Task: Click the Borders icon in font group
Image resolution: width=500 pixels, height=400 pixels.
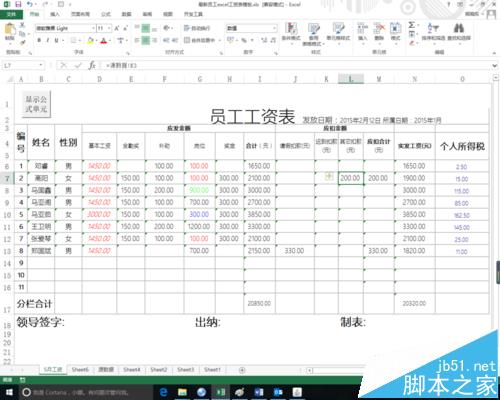Action: click(74, 40)
